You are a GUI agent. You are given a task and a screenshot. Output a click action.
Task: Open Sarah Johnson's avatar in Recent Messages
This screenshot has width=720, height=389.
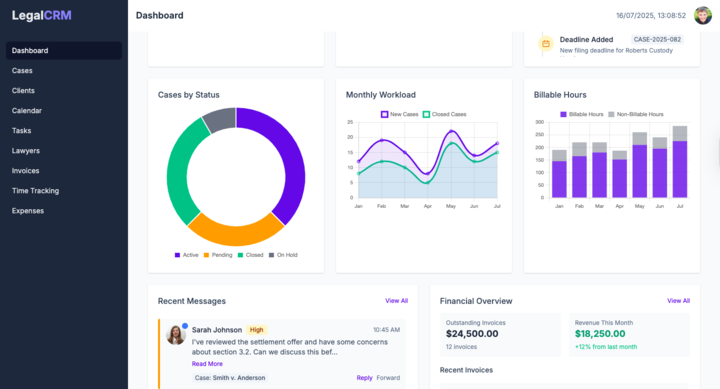(176, 335)
